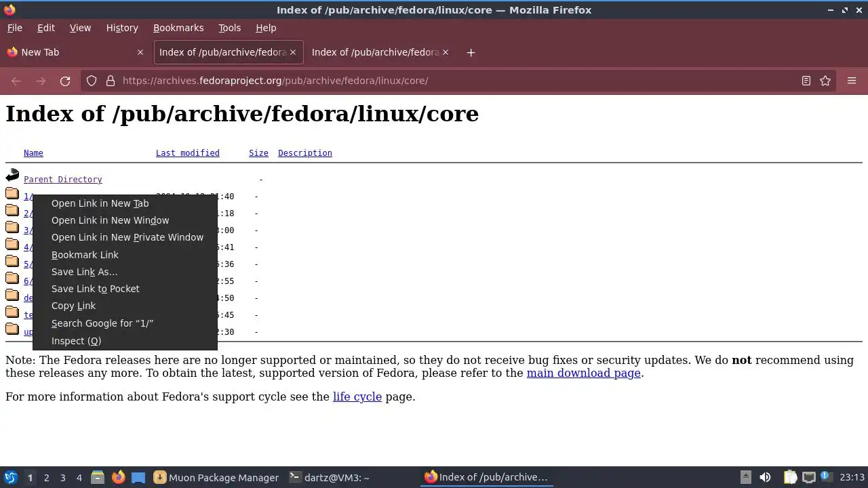This screenshot has width=868, height=488.
Task: Open the Tools menu
Action: [229, 28]
